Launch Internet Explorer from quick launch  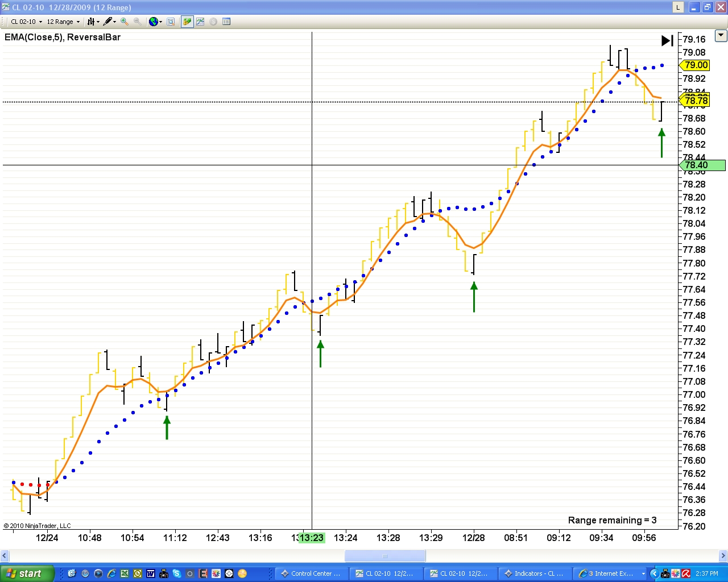point(111,573)
